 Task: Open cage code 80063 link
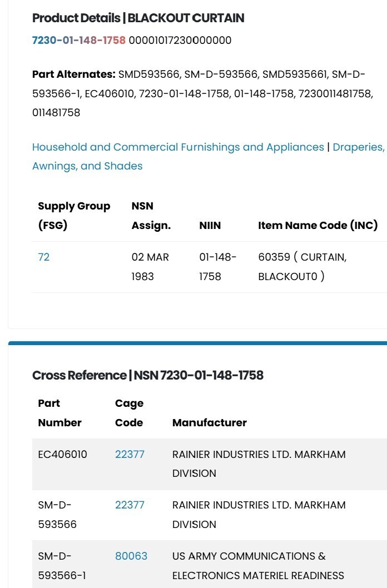(x=131, y=556)
